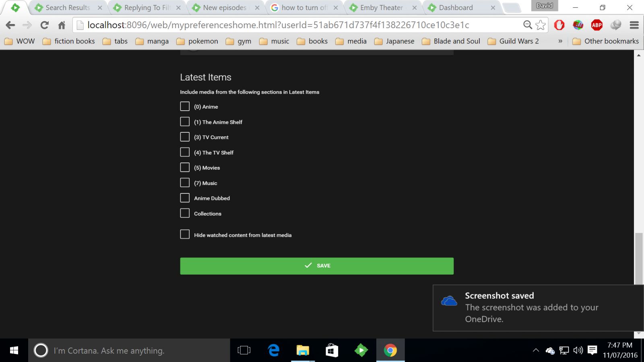This screenshot has height=362, width=644.
Task: Expand the media bookmark folder
Action: 351,41
